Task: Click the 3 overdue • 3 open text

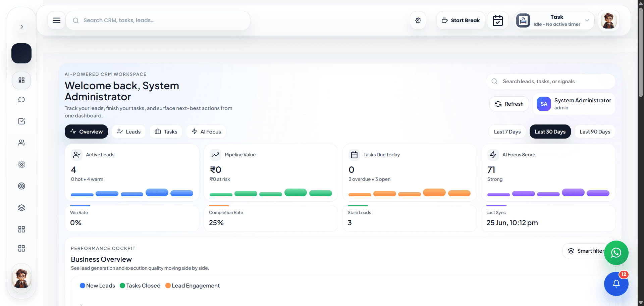Action: click(369, 179)
